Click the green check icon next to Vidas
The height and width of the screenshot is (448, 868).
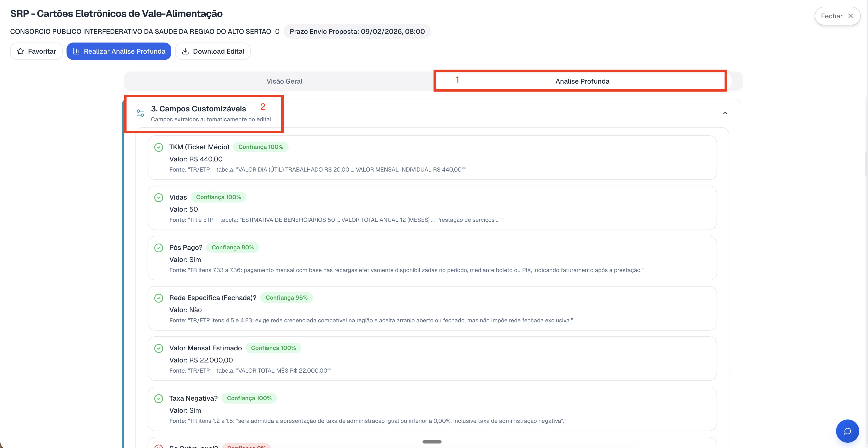point(159,198)
